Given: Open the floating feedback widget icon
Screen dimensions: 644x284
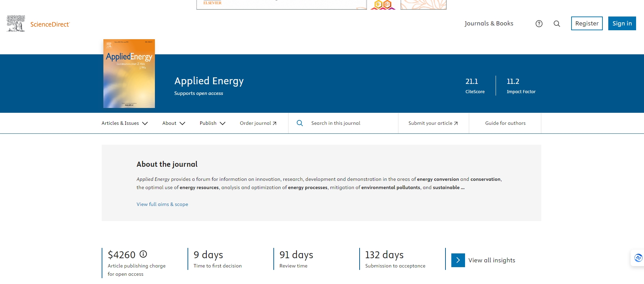Looking at the screenshot, I should point(638,258).
